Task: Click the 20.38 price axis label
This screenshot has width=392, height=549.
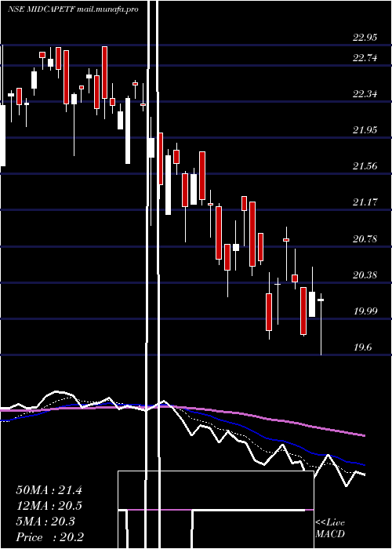Action: tap(365, 274)
